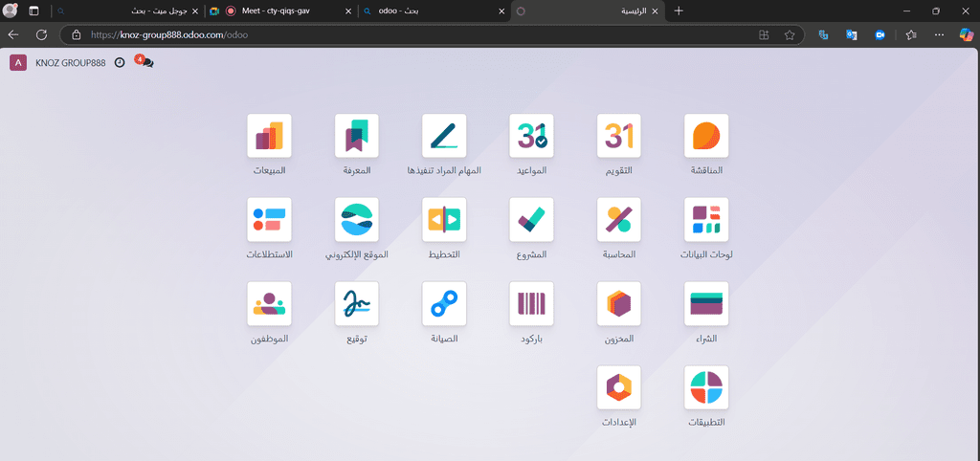Viewport: 980px width, 461px height.
Task: Open the Favorites list button
Action: point(911,35)
